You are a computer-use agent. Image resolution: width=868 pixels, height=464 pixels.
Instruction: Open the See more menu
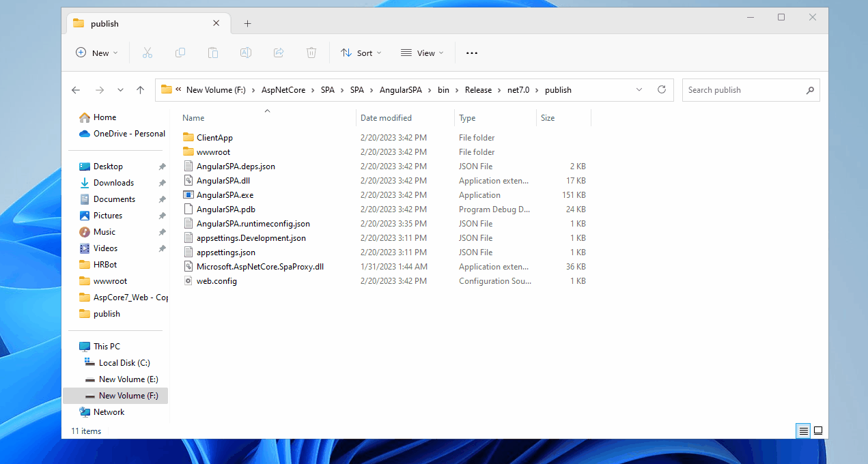[x=471, y=53]
